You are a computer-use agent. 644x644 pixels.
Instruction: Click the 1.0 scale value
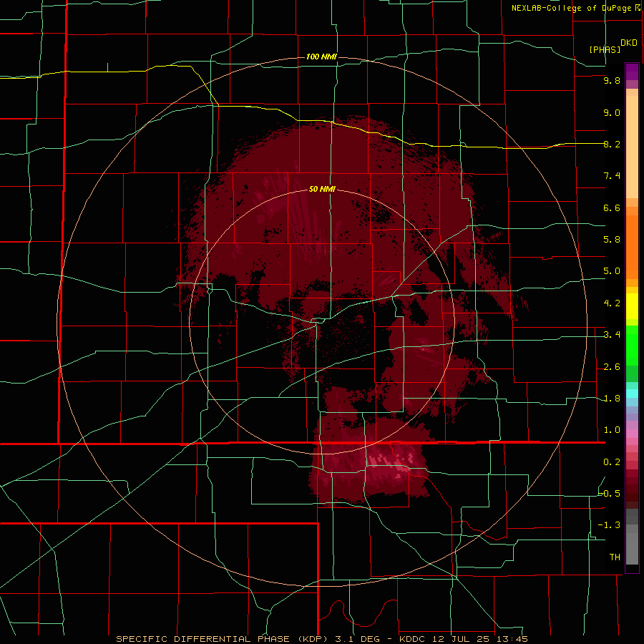[x=612, y=430]
